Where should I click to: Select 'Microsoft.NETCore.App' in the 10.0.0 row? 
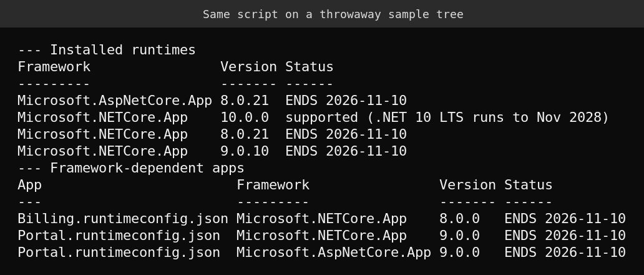(x=103, y=117)
